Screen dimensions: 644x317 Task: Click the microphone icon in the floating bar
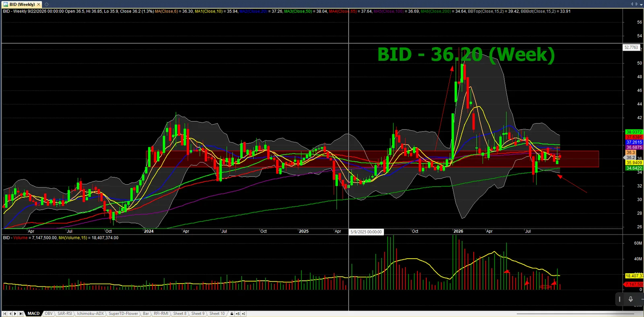tap(631, 299)
